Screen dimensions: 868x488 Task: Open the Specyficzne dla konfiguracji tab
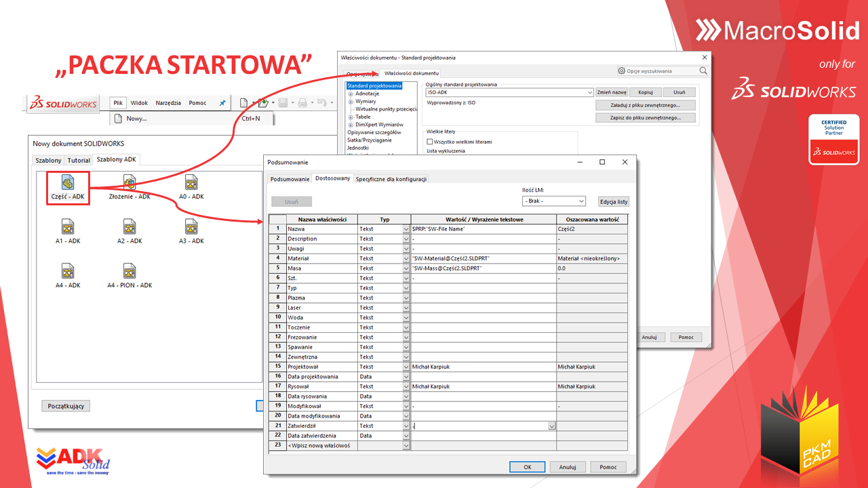[x=391, y=179]
